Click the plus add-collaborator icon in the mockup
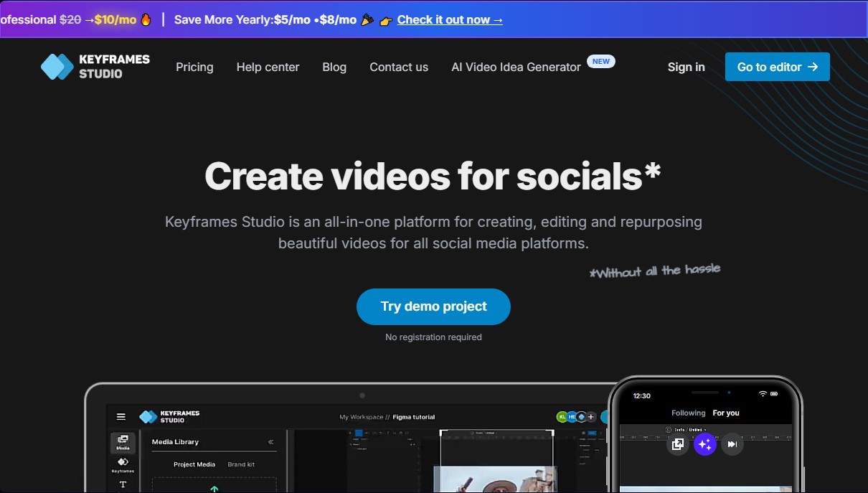 590,417
